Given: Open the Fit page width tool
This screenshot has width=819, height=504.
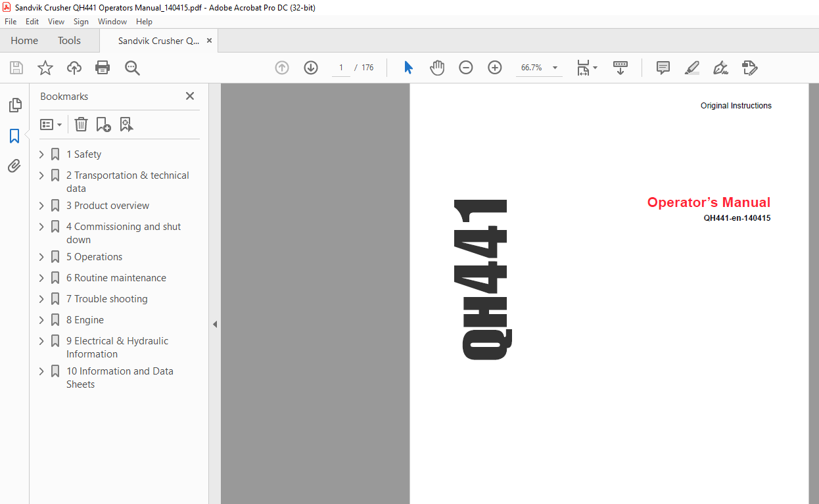Looking at the screenshot, I should click(583, 68).
